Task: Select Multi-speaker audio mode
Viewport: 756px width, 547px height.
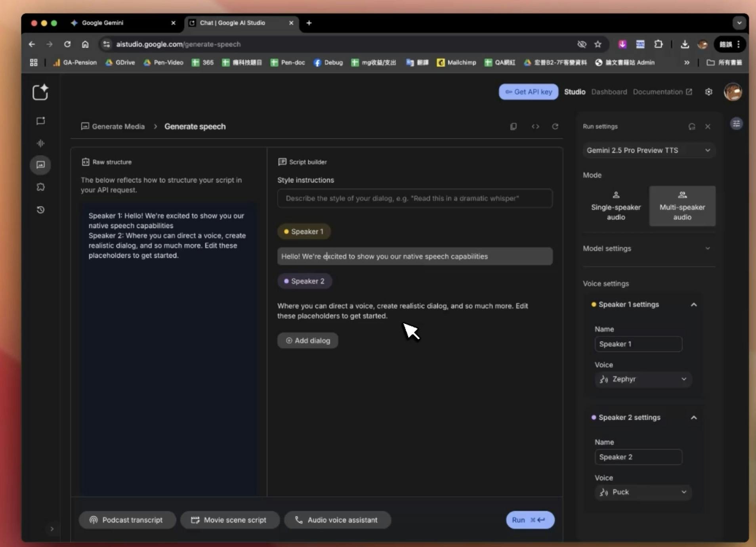Action: click(x=682, y=206)
